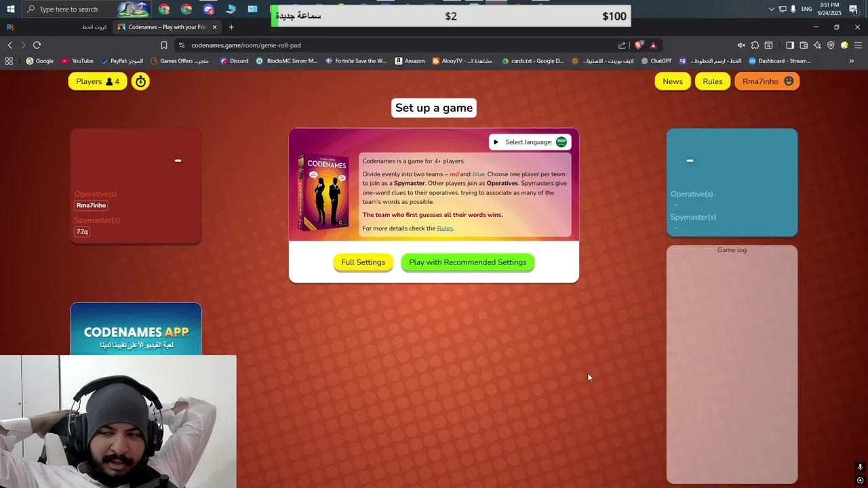Click the microphone icon at bottom right
The width and height of the screenshot is (868, 488).
click(860, 467)
